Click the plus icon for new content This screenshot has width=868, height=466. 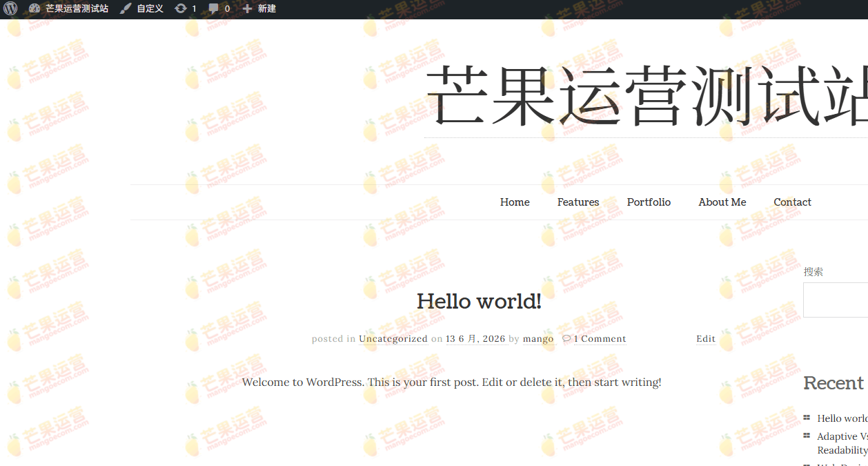(x=248, y=8)
